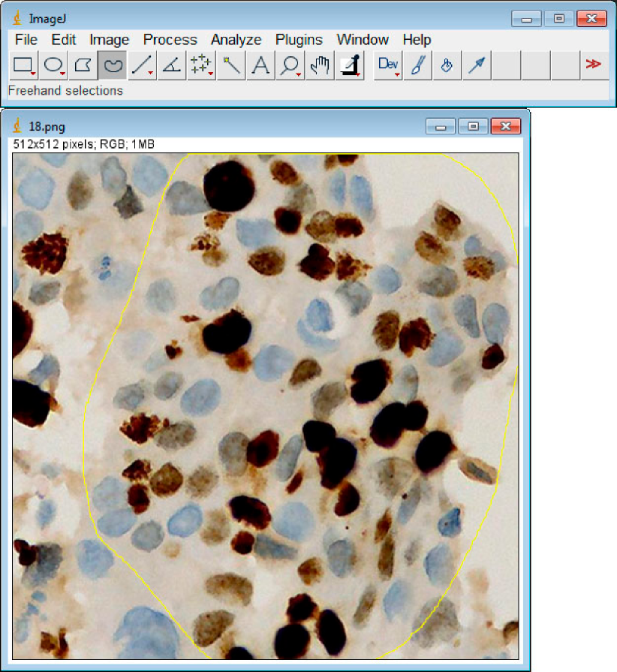
Task: Open the Dev developer menu dropdown
Action: [388, 66]
